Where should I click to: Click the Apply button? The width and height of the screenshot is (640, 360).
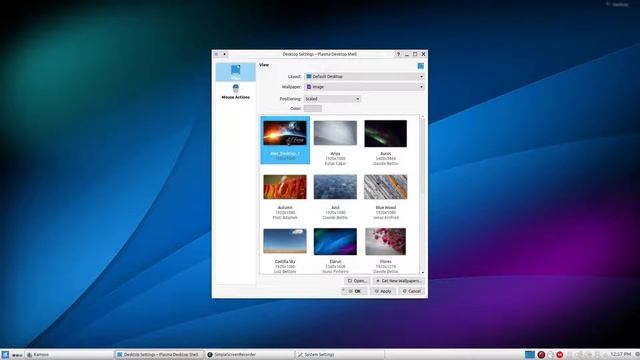tap(383, 291)
